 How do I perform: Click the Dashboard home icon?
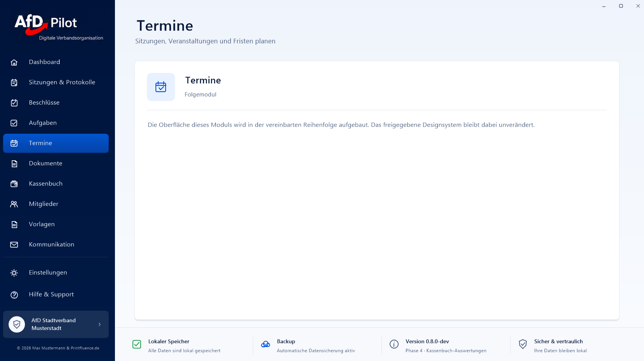click(x=14, y=62)
